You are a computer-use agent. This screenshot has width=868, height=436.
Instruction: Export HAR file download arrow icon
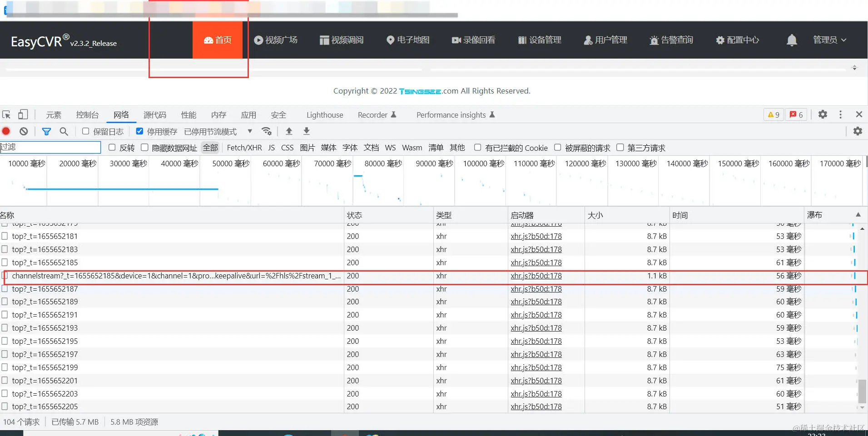tap(307, 131)
